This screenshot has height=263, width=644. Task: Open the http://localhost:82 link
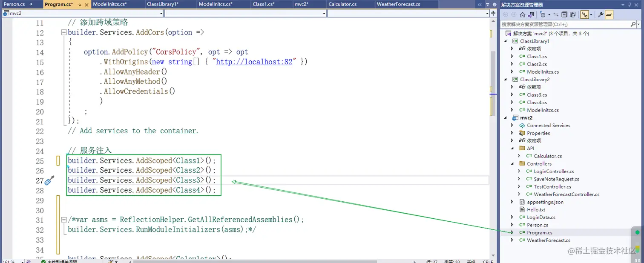[x=254, y=62]
